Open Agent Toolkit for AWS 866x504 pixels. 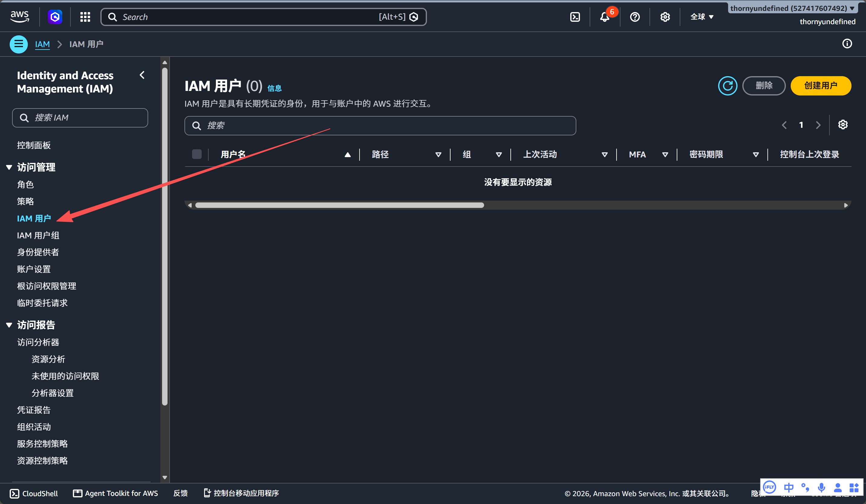(116, 493)
